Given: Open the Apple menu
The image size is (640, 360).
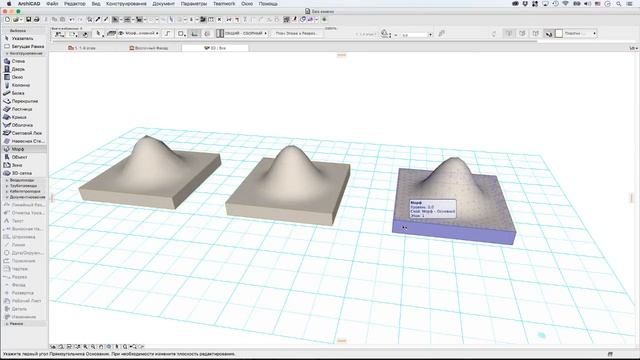Looking at the screenshot, I should click(x=9, y=4).
